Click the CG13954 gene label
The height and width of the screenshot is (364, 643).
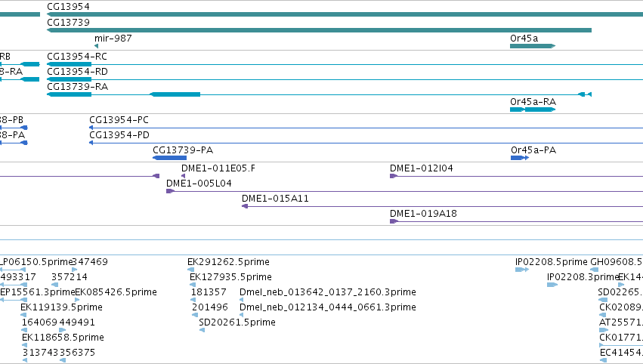point(68,7)
